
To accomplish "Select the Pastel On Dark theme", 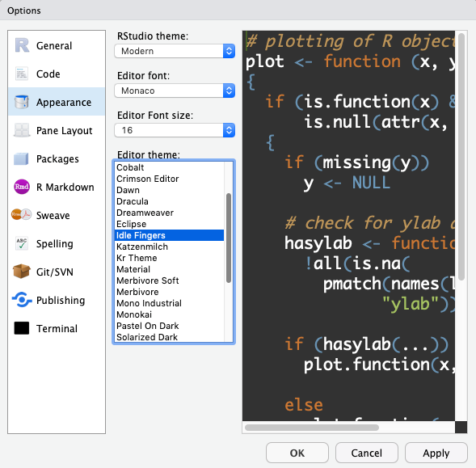I will tap(170, 326).
